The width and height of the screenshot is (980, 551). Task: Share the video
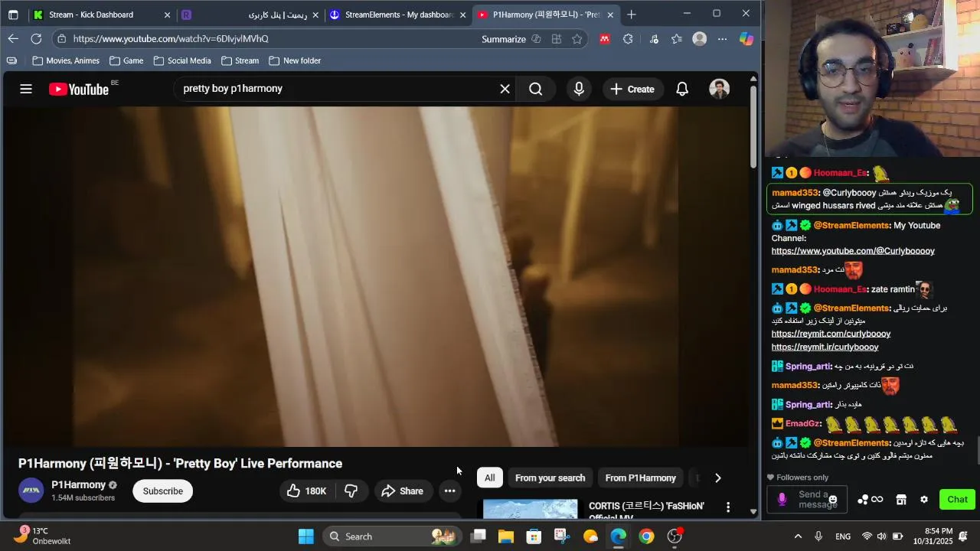coord(403,491)
